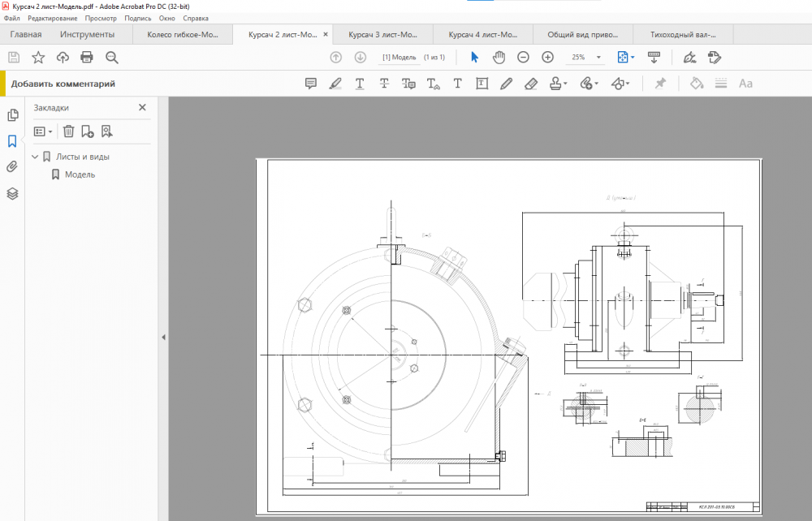Switch to the "Курсач 3 лист" tab
Viewport: 812px width, 521px height.
[x=382, y=35]
